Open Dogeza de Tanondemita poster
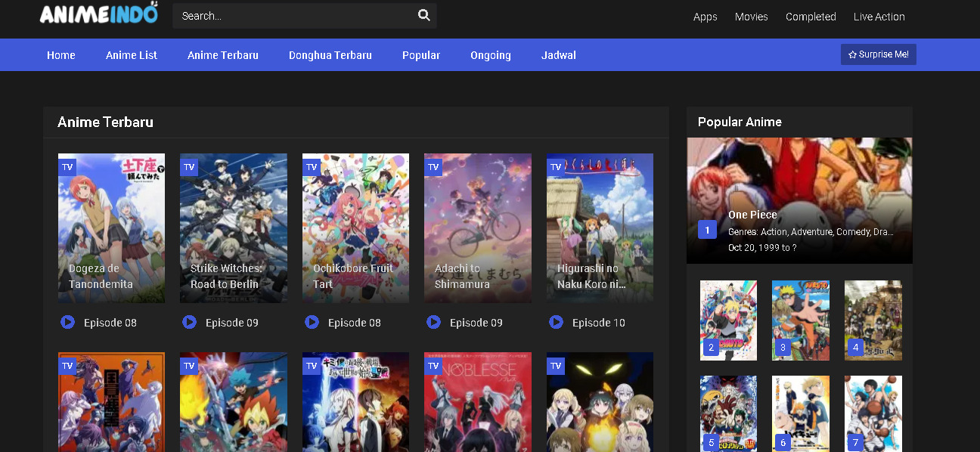 111,228
